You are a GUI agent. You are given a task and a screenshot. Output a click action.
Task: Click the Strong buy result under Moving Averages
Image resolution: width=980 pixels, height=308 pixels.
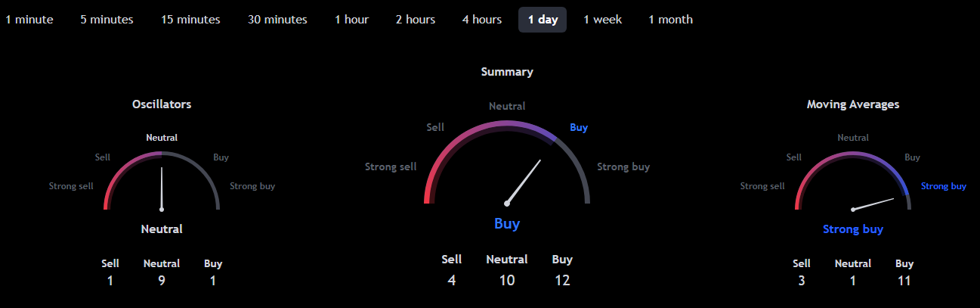[x=853, y=229]
